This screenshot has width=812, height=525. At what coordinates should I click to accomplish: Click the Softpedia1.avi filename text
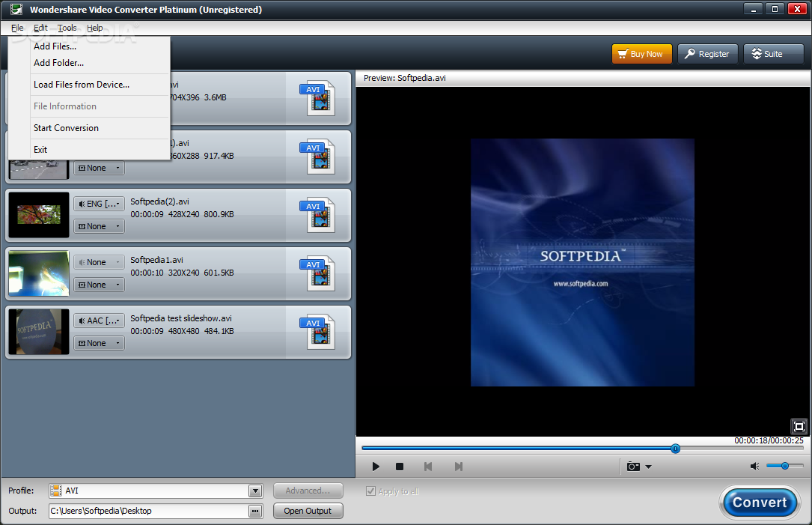(x=156, y=260)
